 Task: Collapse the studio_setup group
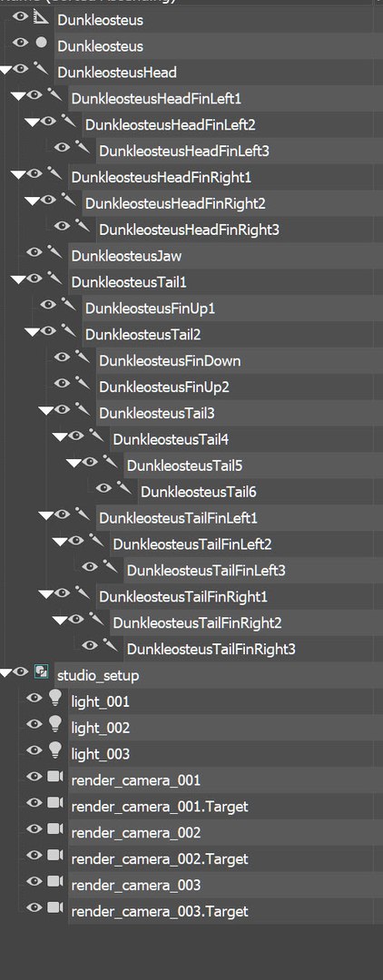click(x=5, y=673)
